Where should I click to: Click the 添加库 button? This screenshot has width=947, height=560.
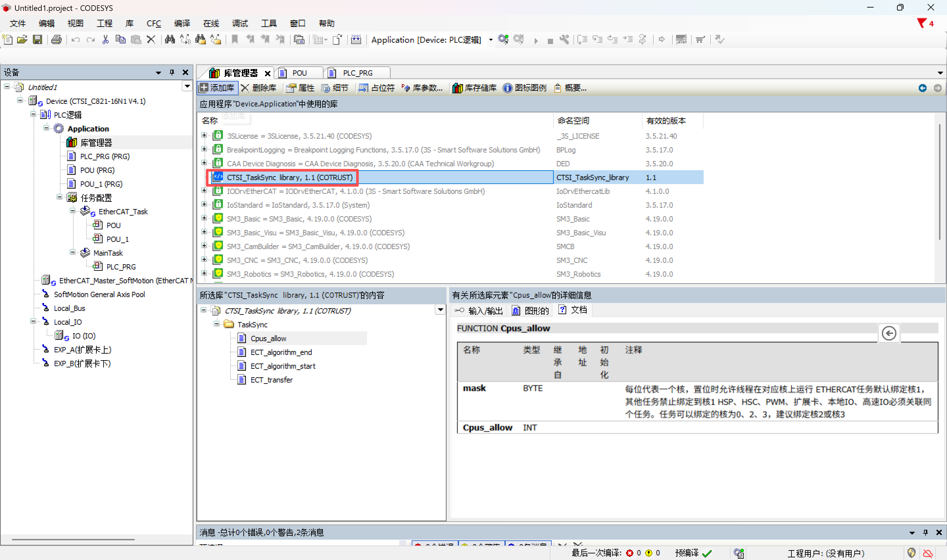(218, 88)
